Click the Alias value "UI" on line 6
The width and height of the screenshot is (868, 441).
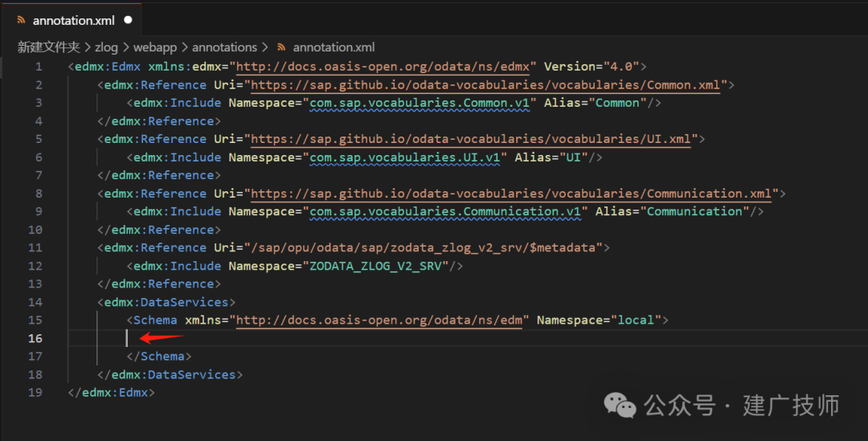click(574, 157)
